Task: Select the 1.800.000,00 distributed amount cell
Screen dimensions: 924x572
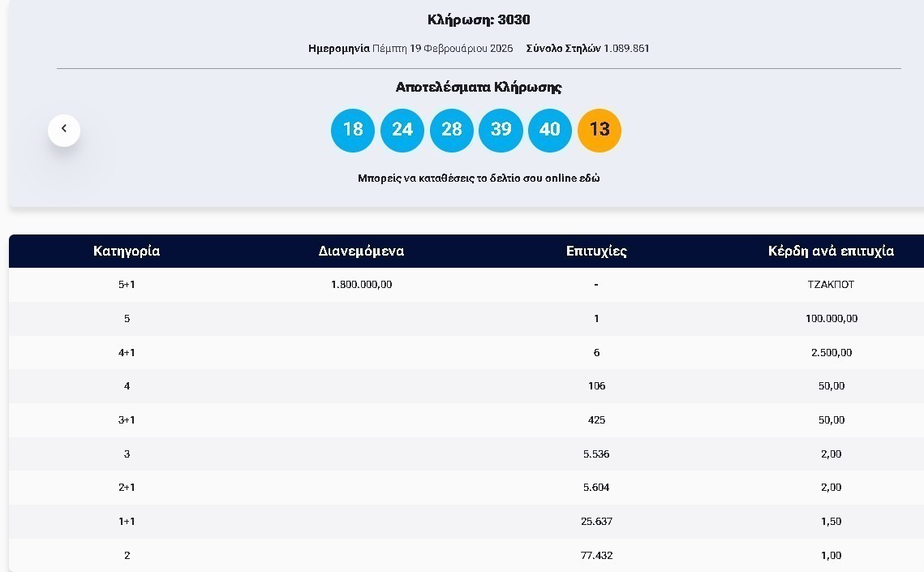Action: pyautogui.click(x=361, y=285)
